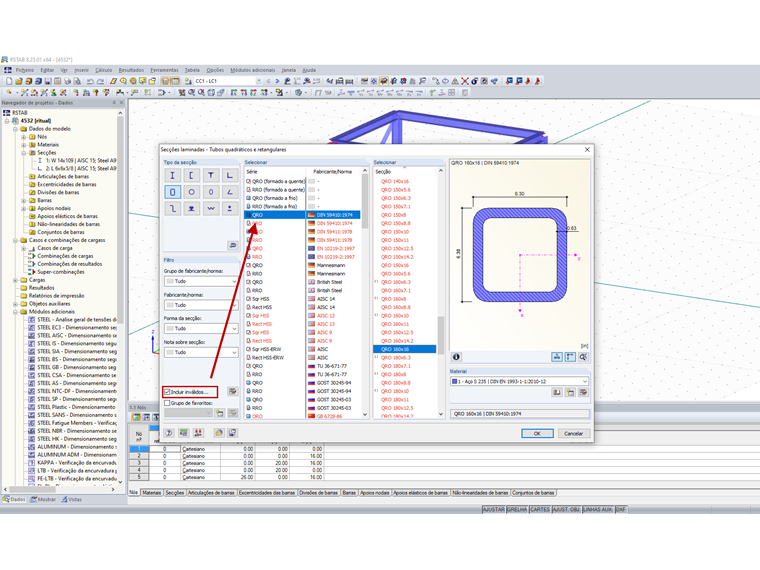This screenshot has width=760, height=570.
Task: Click the new favorites group folder icon
Action: pyautogui.click(x=220, y=413)
